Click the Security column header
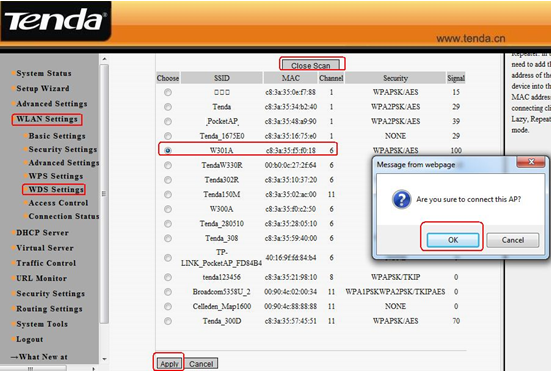This screenshot has height=371, width=551. [395, 78]
